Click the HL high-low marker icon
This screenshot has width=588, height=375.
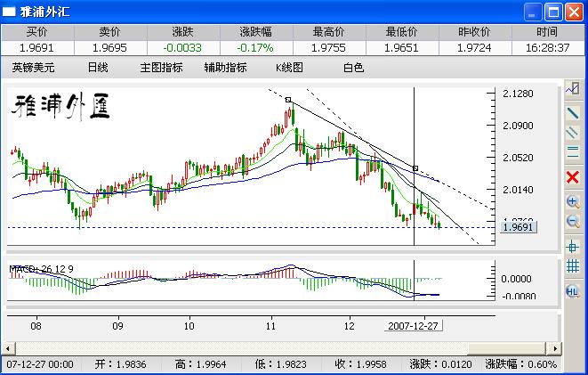[x=573, y=291]
